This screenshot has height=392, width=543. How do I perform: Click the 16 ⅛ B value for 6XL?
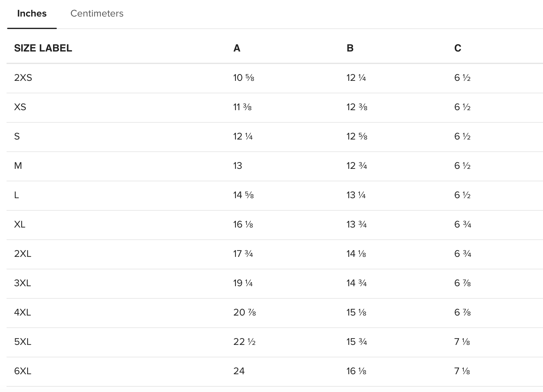point(356,371)
